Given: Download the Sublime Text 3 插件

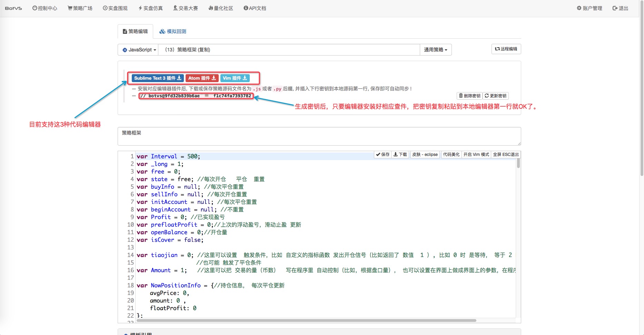Looking at the screenshot, I should tap(158, 78).
